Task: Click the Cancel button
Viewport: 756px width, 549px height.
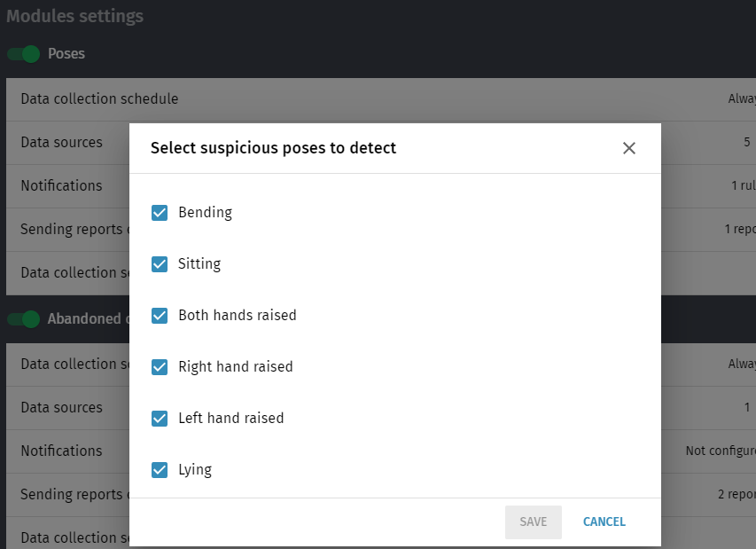Action: (x=604, y=522)
